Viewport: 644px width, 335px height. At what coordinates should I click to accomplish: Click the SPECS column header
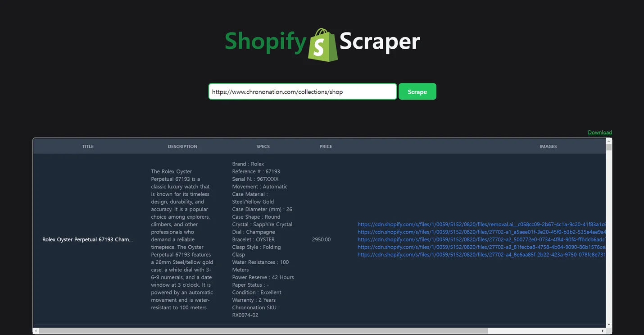click(263, 147)
